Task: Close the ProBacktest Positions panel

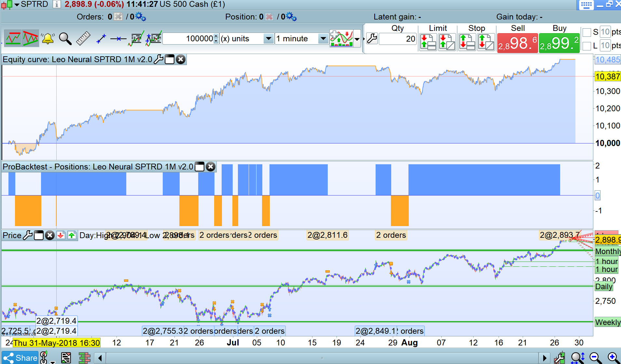Action: [211, 167]
